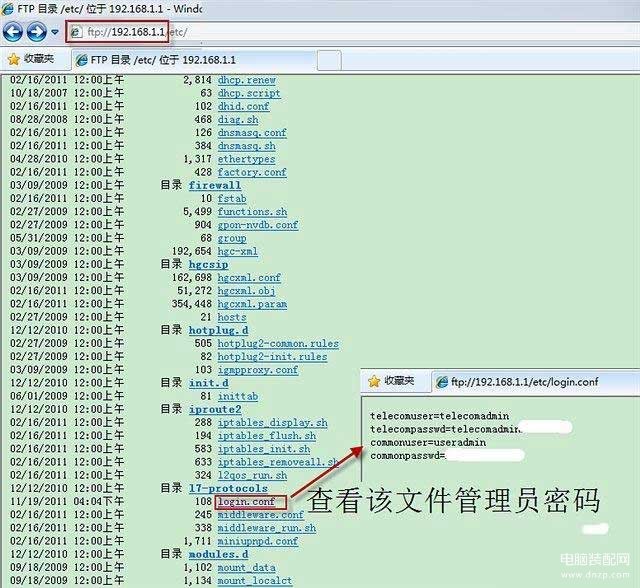
Task: Open the Favorites (收藏夹) star button
Action: (x=31, y=59)
